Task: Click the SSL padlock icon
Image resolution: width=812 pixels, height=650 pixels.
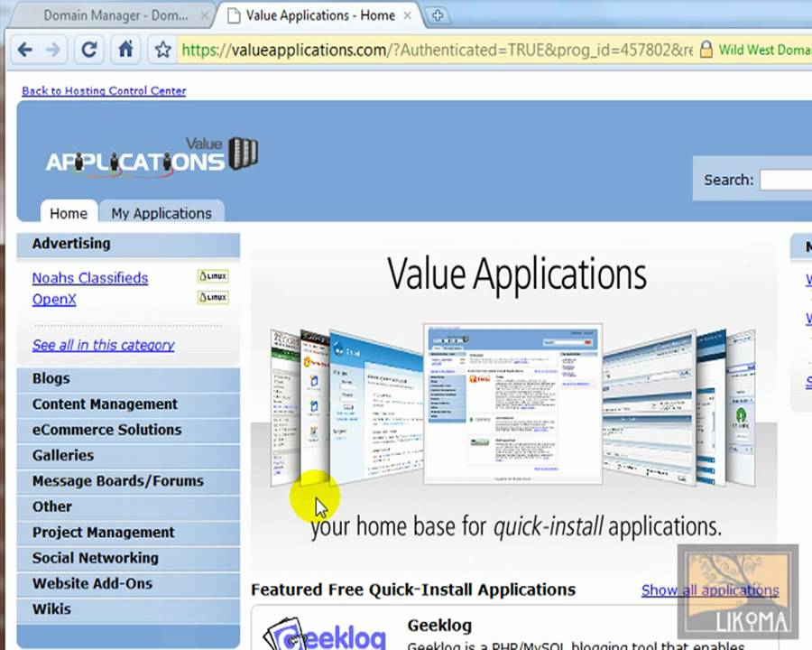Action: (706, 50)
